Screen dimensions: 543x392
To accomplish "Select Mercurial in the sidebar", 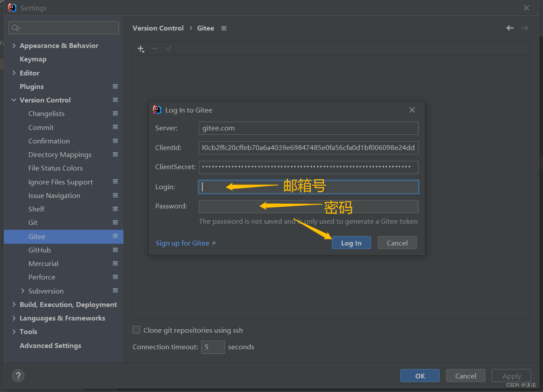I will click(x=44, y=263).
